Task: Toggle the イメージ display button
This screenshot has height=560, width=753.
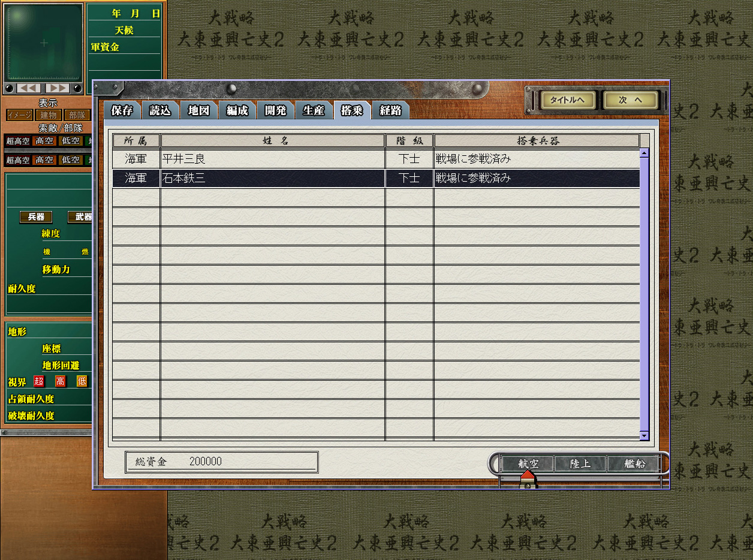Action: coord(20,115)
